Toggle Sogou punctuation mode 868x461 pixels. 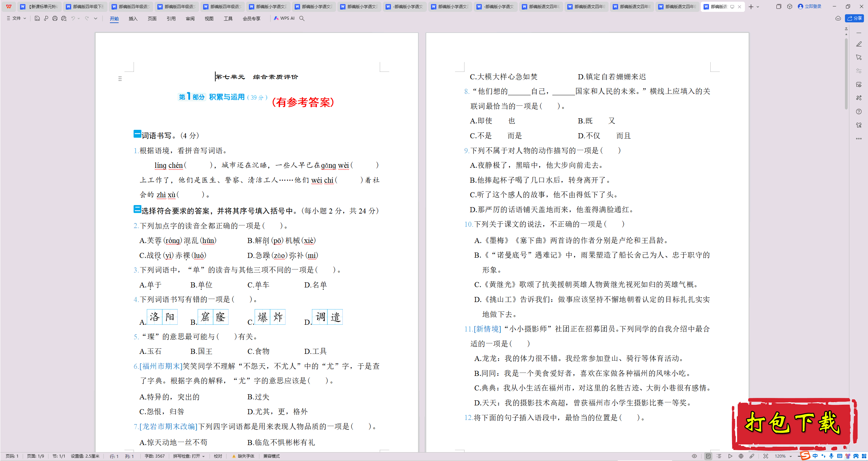click(x=823, y=456)
